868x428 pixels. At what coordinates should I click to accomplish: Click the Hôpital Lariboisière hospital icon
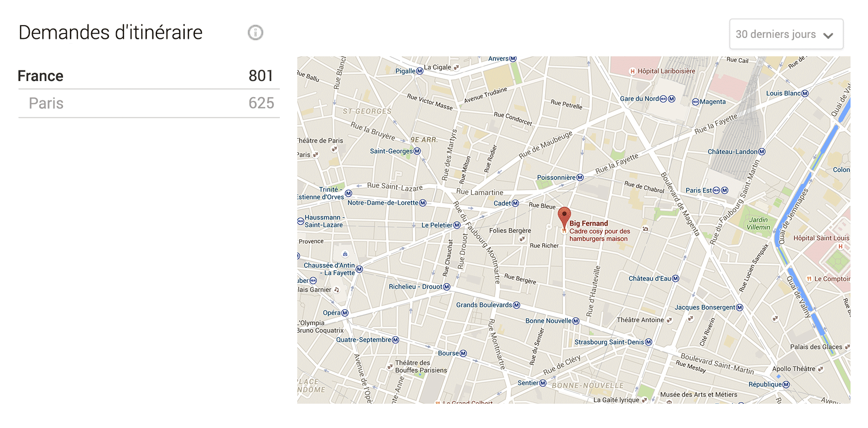(632, 71)
